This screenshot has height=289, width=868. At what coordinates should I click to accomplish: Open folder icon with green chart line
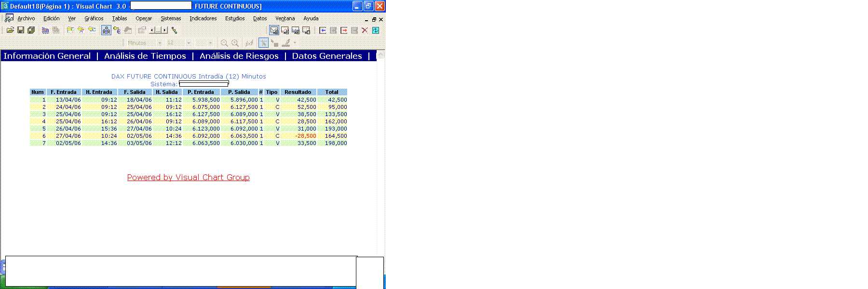pos(70,30)
